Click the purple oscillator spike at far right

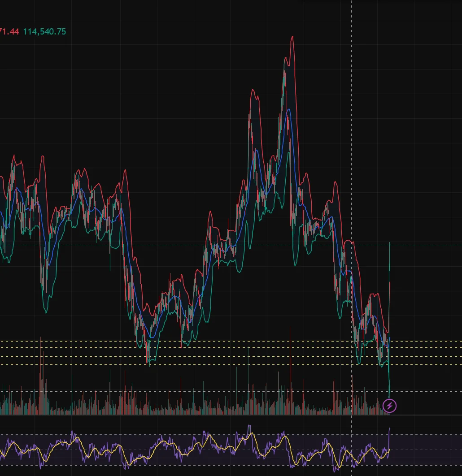[389, 431]
